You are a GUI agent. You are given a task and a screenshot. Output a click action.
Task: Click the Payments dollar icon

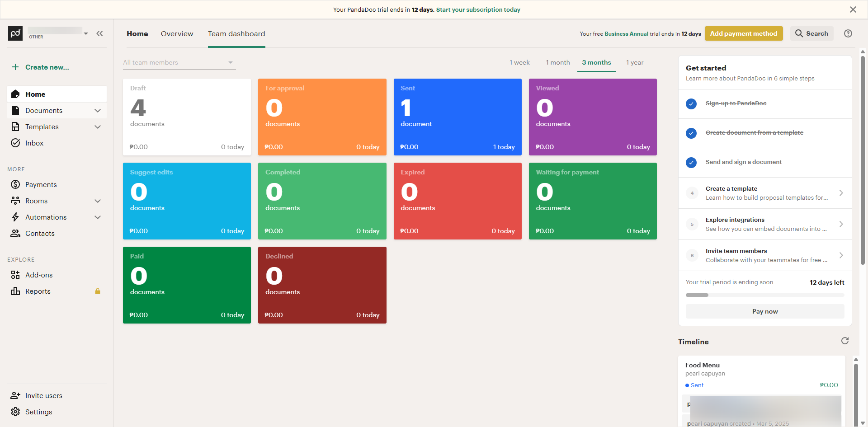click(x=15, y=184)
